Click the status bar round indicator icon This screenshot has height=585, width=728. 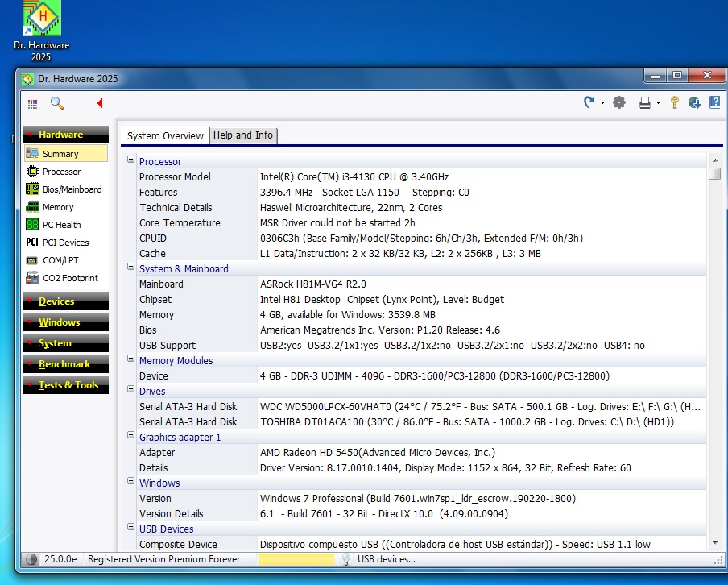pyautogui.click(x=31, y=559)
